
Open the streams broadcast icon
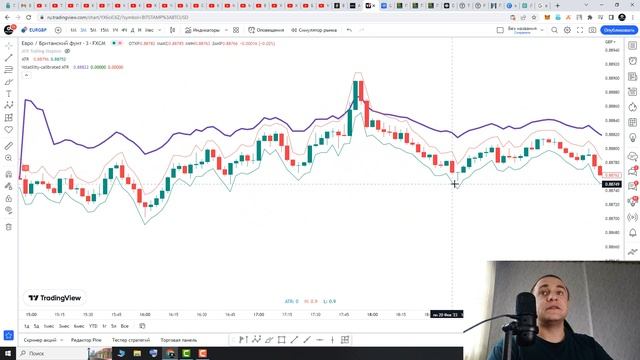[632, 217]
